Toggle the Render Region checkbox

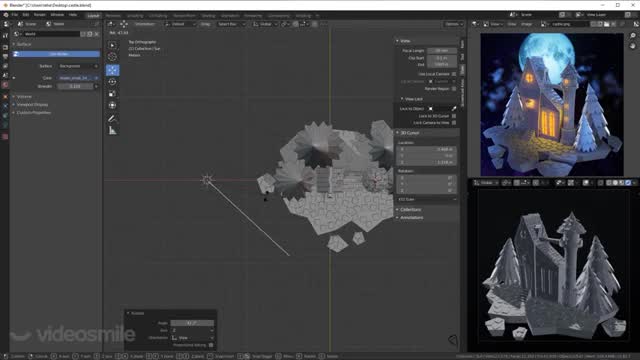454,89
